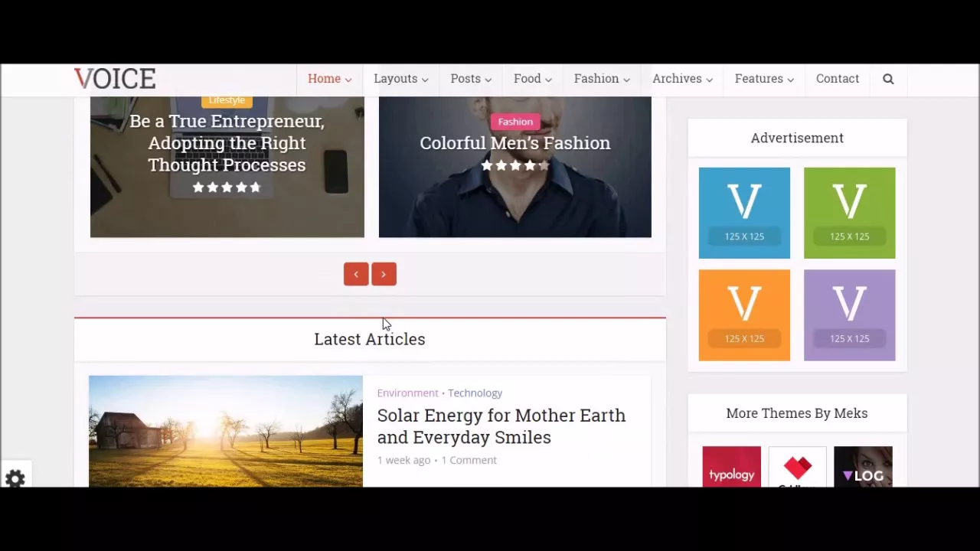Go to previous slide with left arrow button

click(356, 274)
